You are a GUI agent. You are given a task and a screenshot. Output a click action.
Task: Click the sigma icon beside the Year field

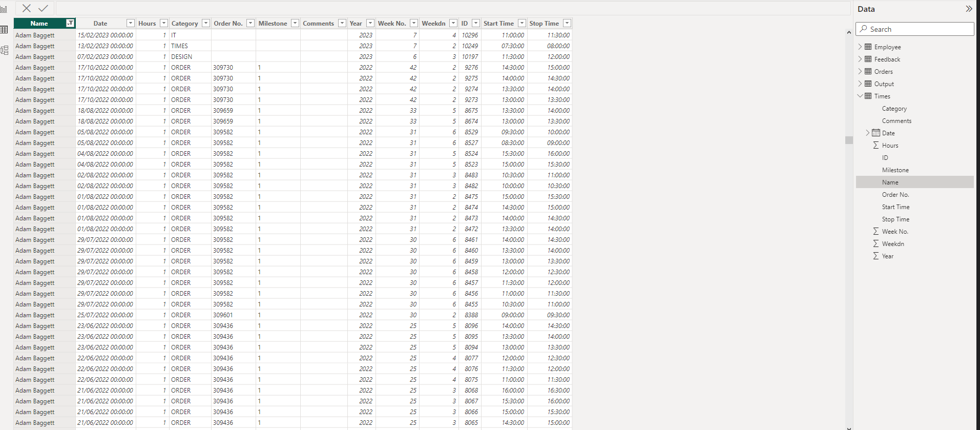pyautogui.click(x=876, y=256)
